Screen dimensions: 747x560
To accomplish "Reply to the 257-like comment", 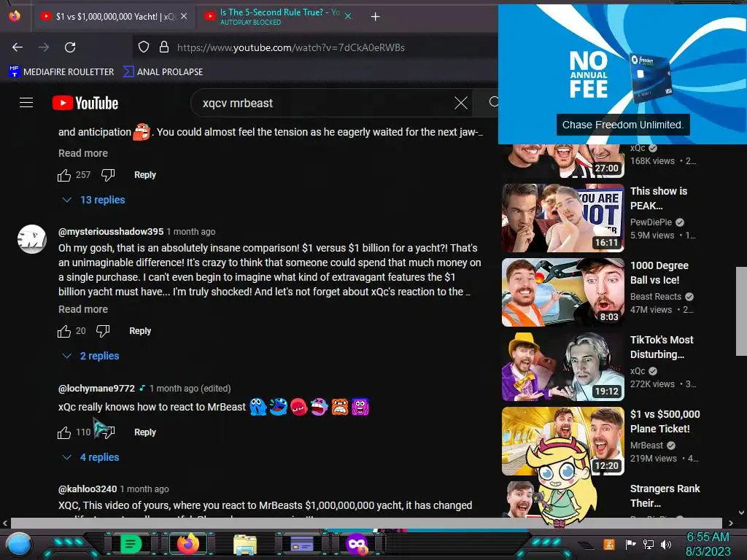I will click(145, 175).
